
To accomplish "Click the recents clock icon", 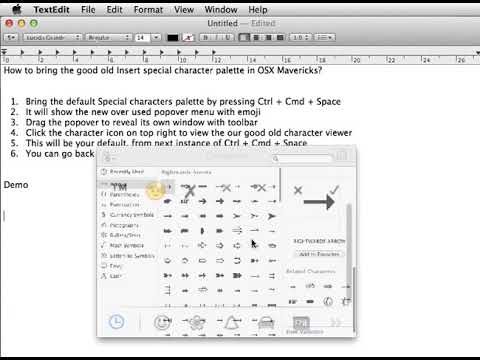I will click(x=116, y=322).
